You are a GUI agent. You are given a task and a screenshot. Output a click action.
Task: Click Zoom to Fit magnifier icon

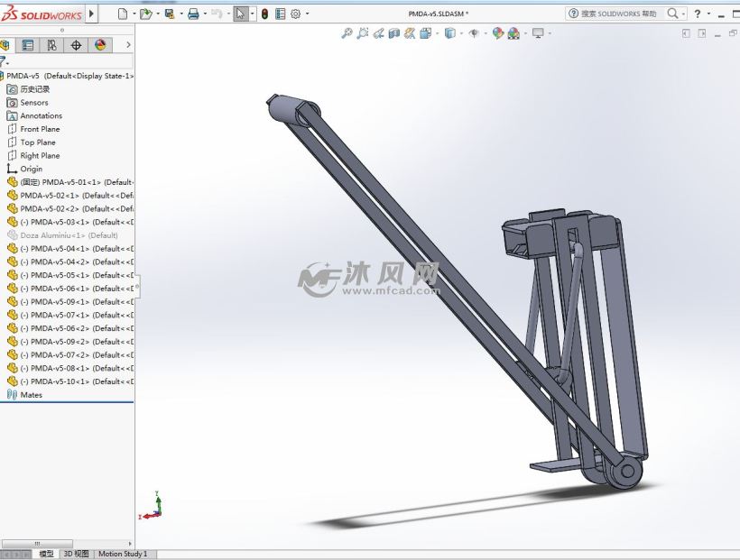point(347,33)
